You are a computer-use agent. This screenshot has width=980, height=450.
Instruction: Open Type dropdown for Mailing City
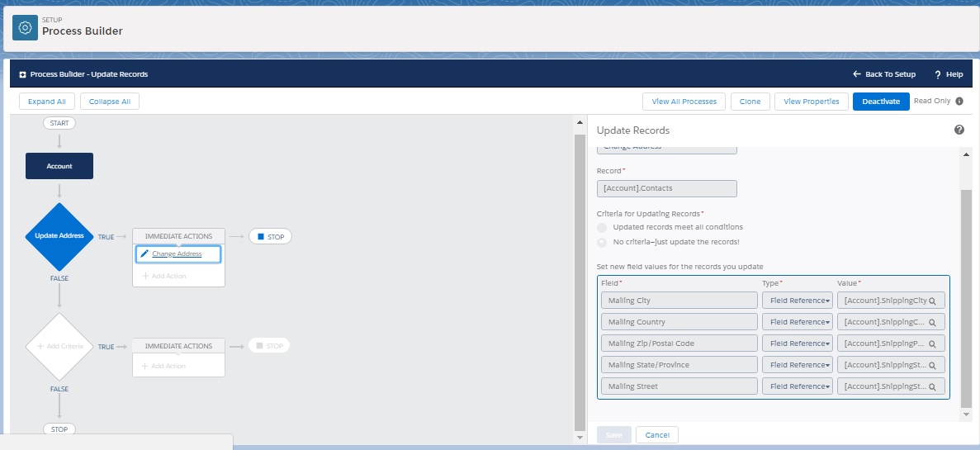tap(797, 301)
